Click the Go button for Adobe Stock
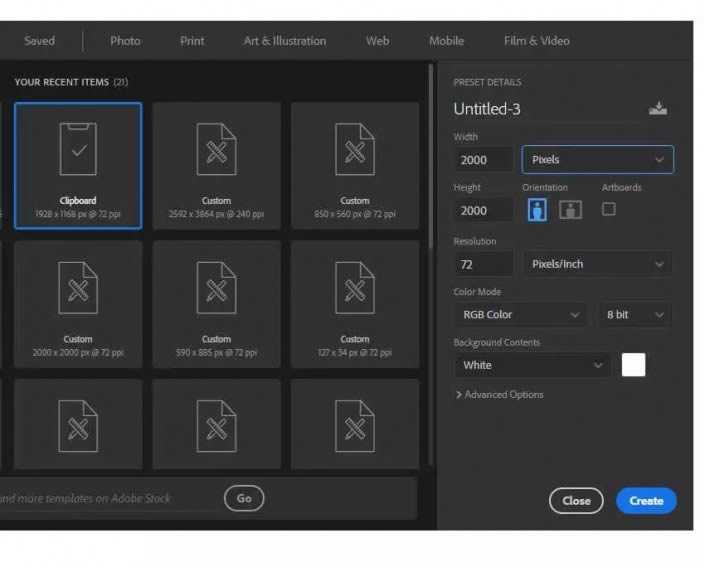Screen dimensions: 705x567 pos(244,498)
